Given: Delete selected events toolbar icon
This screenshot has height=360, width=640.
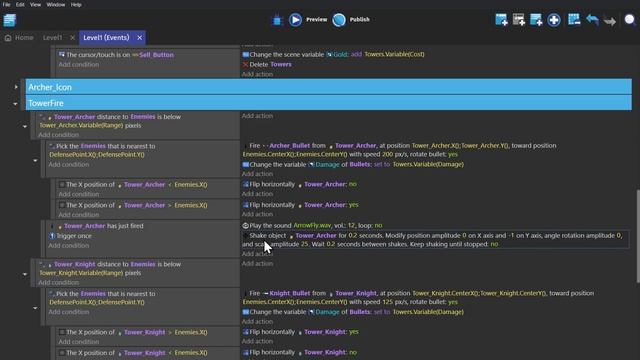Looking at the screenshot, I should tap(574, 20).
